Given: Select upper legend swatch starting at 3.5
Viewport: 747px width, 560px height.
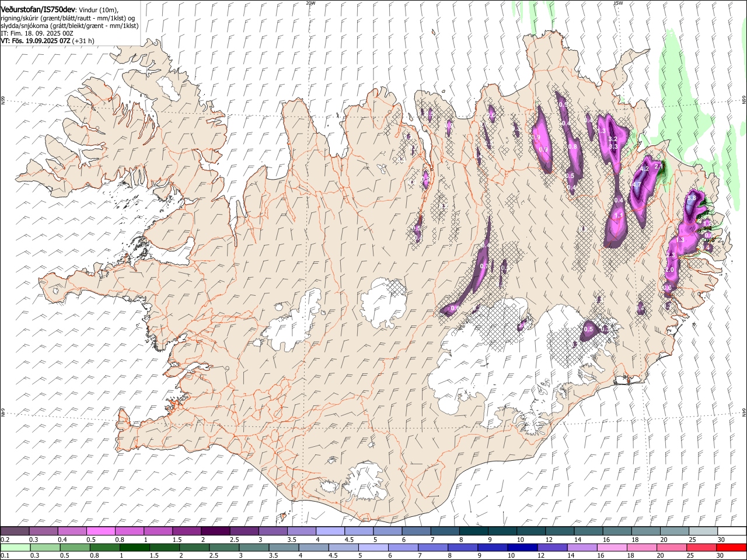Looking at the screenshot, I should tap(301, 531).
